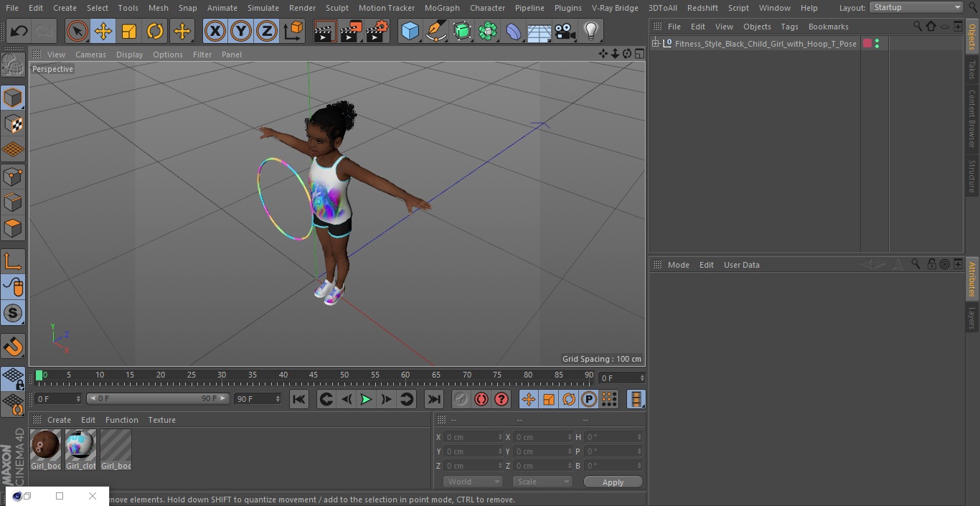
Task: Switch to Edges mode
Action: pyautogui.click(x=13, y=202)
